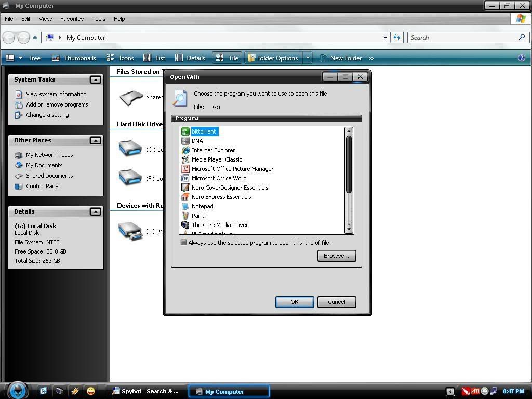Click the ATI tray icon
The width and height of the screenshot is (532, 399).
475,391
